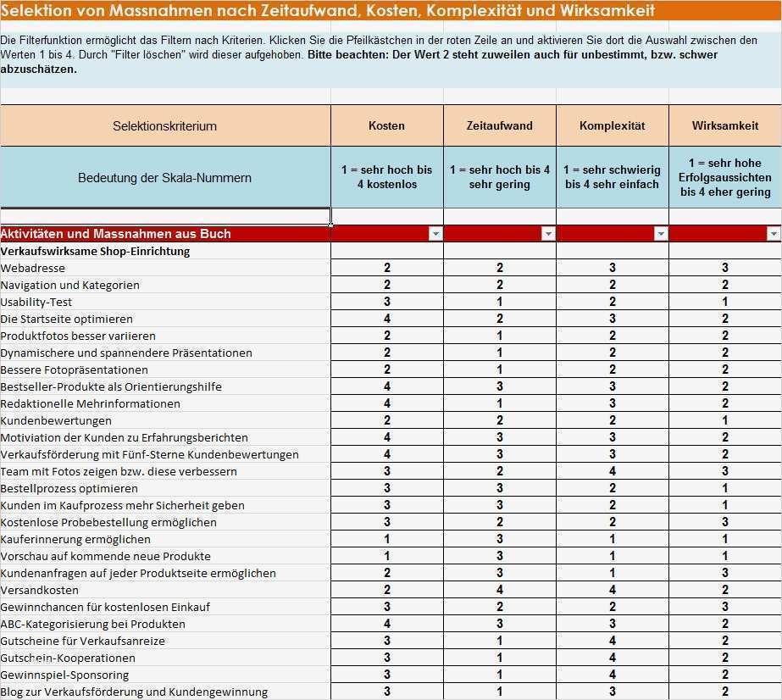Open the Kosten column filter dropdown

pyautogui.click(x=435, y=232)
